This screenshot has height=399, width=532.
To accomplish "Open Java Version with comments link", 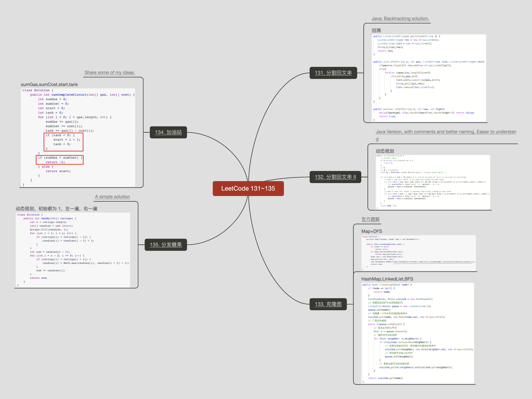I will coord(446,132).
